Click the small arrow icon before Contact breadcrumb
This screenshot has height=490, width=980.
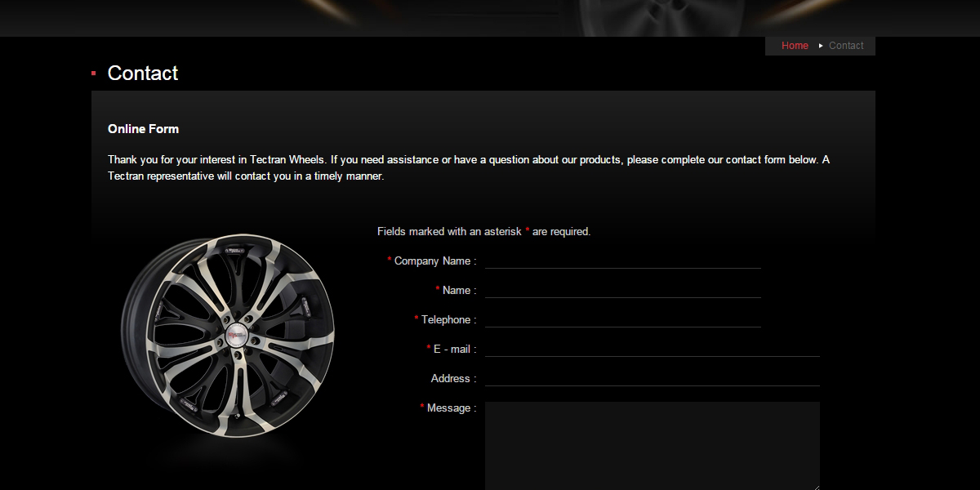[x=821, y=46]
